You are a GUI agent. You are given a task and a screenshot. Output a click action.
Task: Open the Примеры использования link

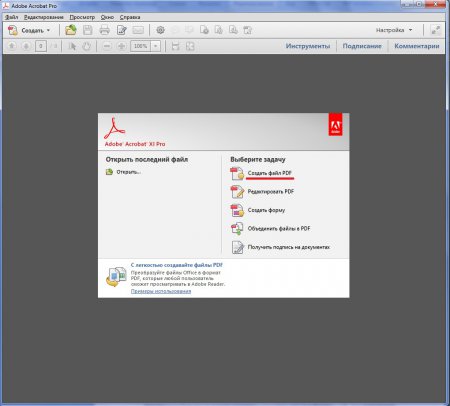[x=161, y=291]
